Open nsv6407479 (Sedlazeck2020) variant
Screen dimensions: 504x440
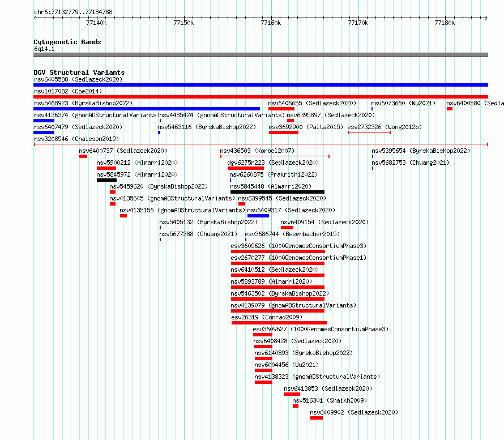pos(78,127)
